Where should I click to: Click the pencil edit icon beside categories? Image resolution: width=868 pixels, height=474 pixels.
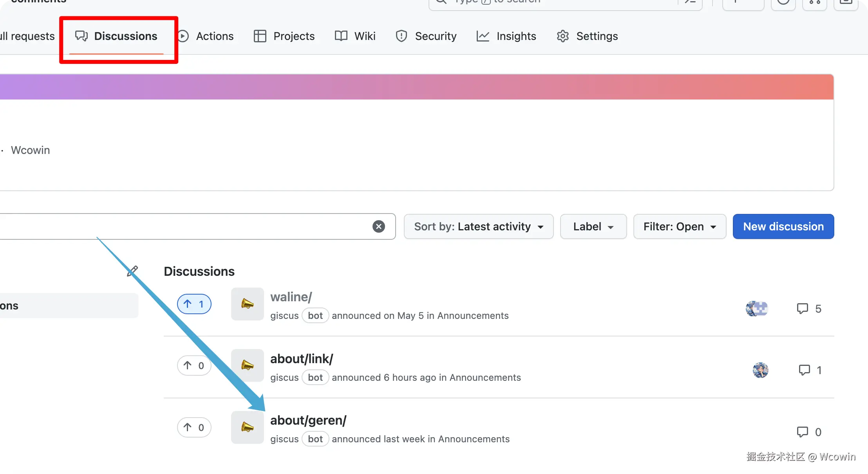[132, 271]
